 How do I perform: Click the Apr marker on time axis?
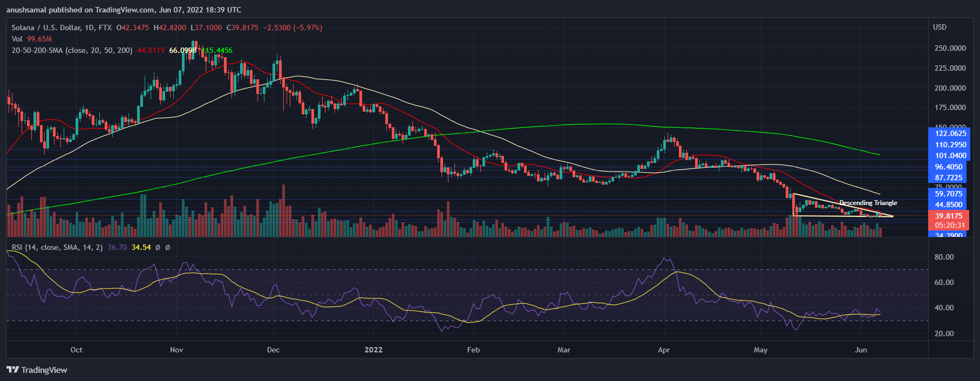[x=664, y=350]
